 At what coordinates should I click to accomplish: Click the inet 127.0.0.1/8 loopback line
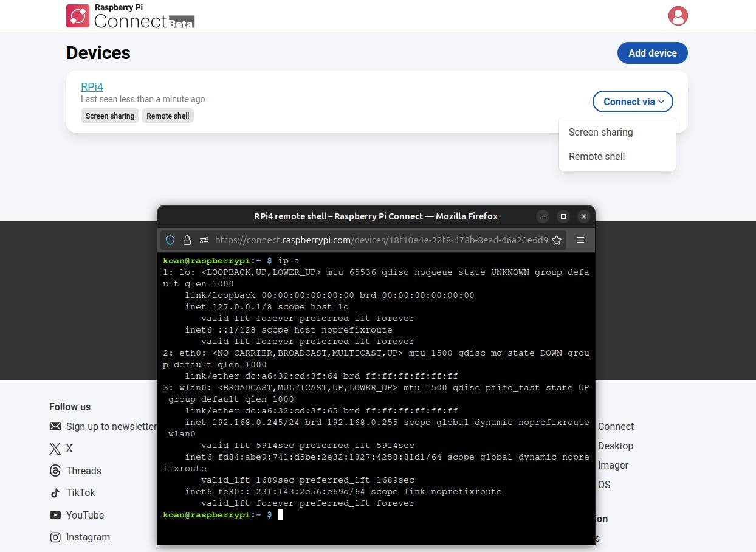coord(267,307)
